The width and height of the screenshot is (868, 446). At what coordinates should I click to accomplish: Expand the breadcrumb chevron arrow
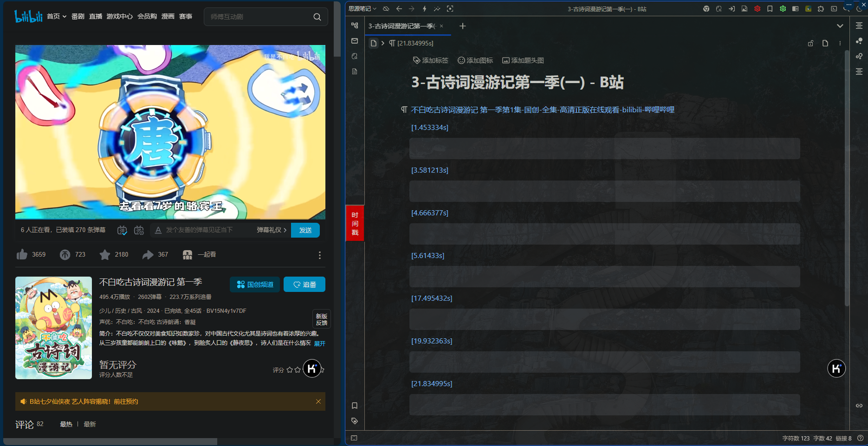coord(382,43)
